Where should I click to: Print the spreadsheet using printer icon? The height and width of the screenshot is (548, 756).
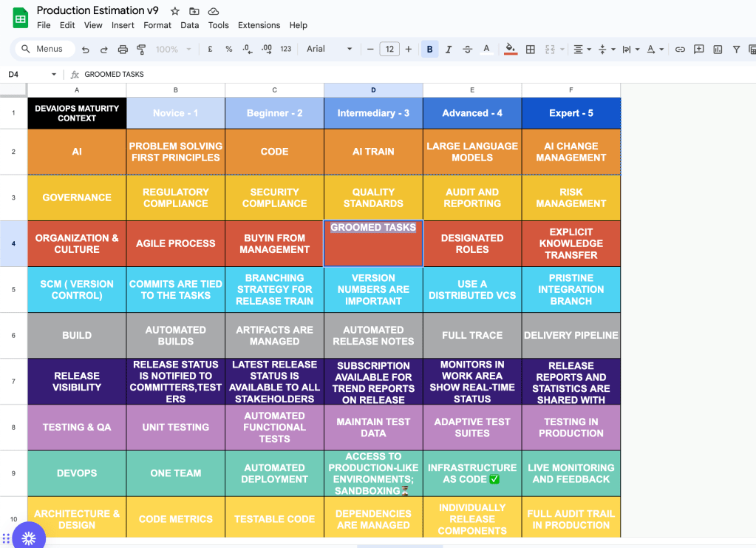pyautogui.click(x=123, y=50)
